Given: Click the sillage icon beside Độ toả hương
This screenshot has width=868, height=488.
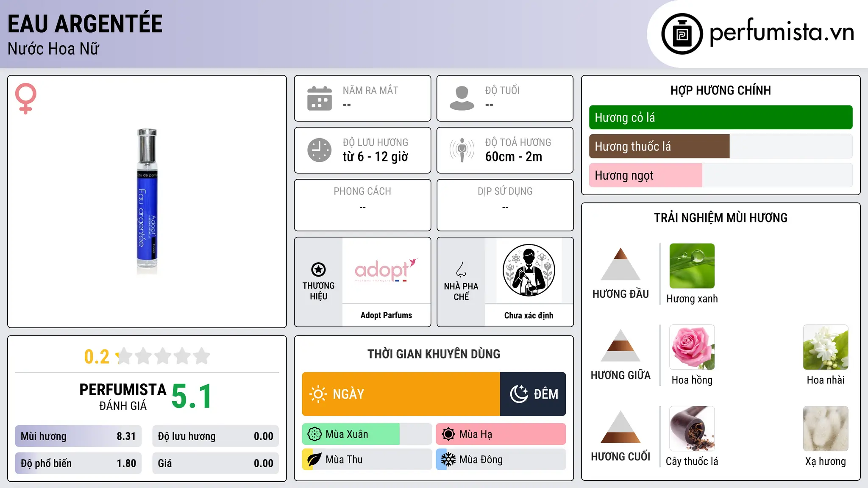Looking at the screenshot, I should [x=462, y=150].
